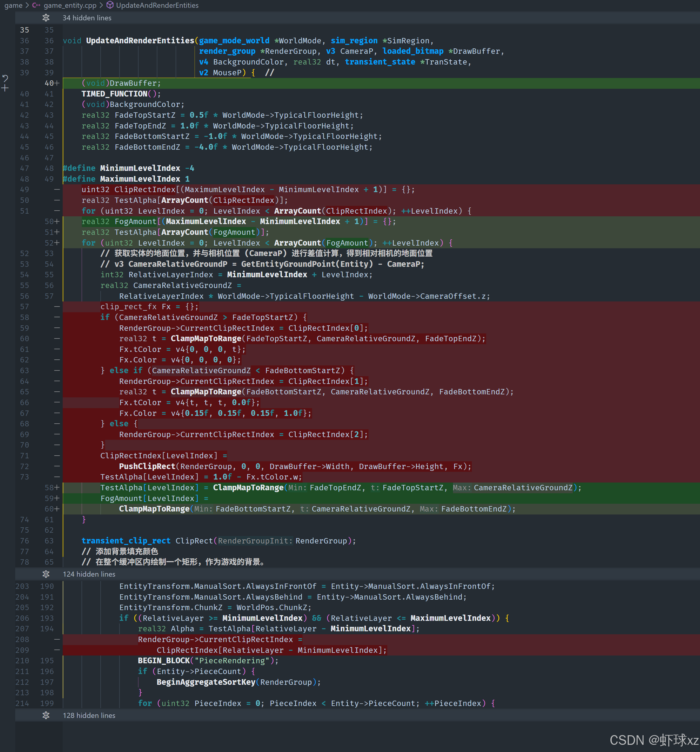The height and width of the screenshot is (752, 700).
Task: Open the game_entity.cpp breadcrumb
Action: click(70, 5)
